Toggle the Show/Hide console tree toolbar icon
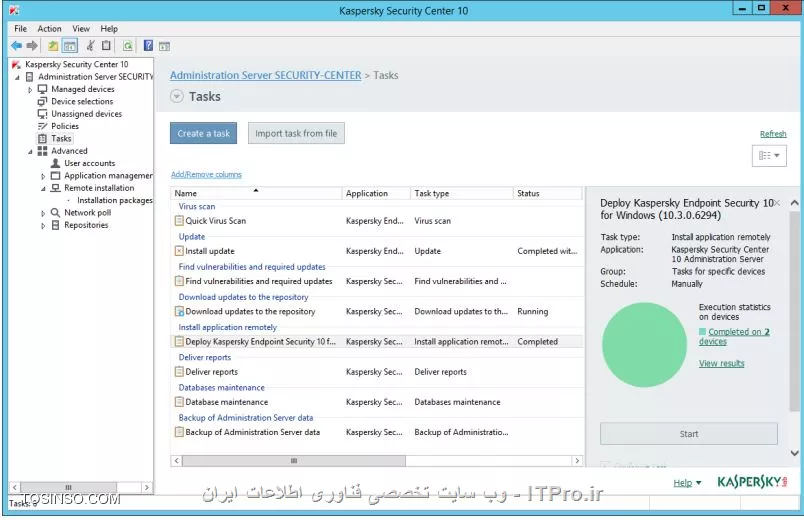The width and height of the screenshot is (804, 520). (x=70, y=46)
